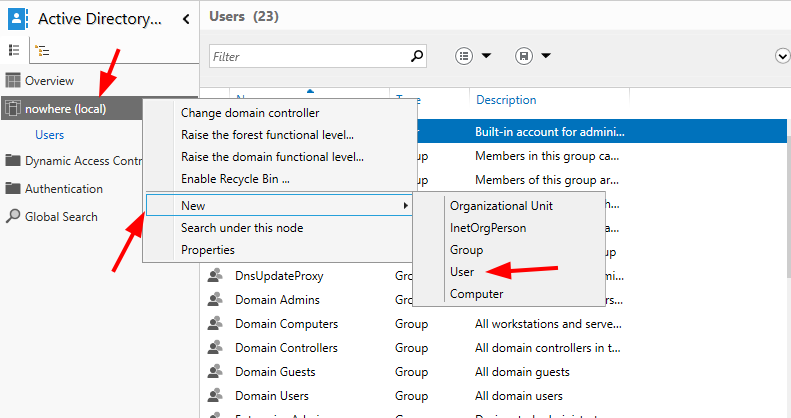
Task: Click 'All domain controllers in t...' description
Action: 547,348
